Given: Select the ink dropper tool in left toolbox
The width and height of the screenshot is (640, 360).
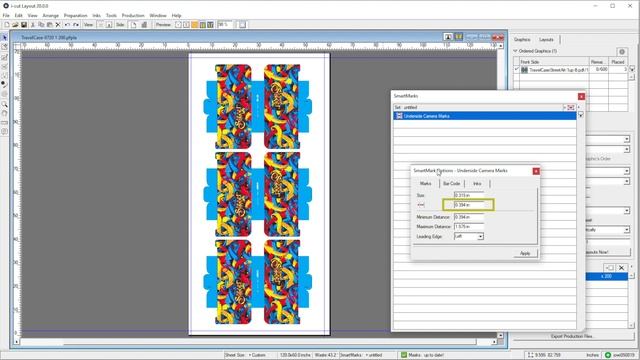Looking at the screenshot, I should (x=4, y=84).
